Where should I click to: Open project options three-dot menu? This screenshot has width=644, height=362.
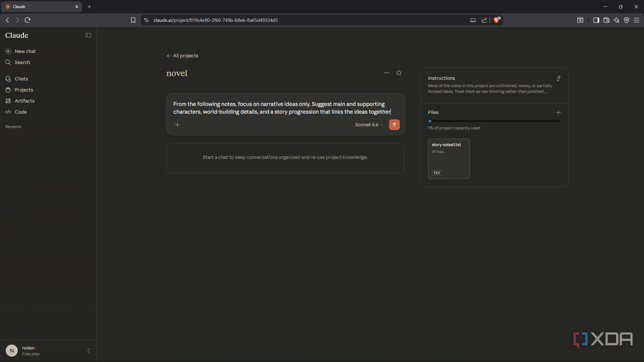(x=387, y=73)
